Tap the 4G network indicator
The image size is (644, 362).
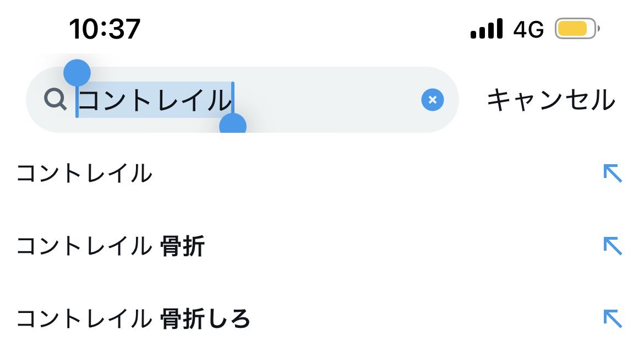pos(528,29)
